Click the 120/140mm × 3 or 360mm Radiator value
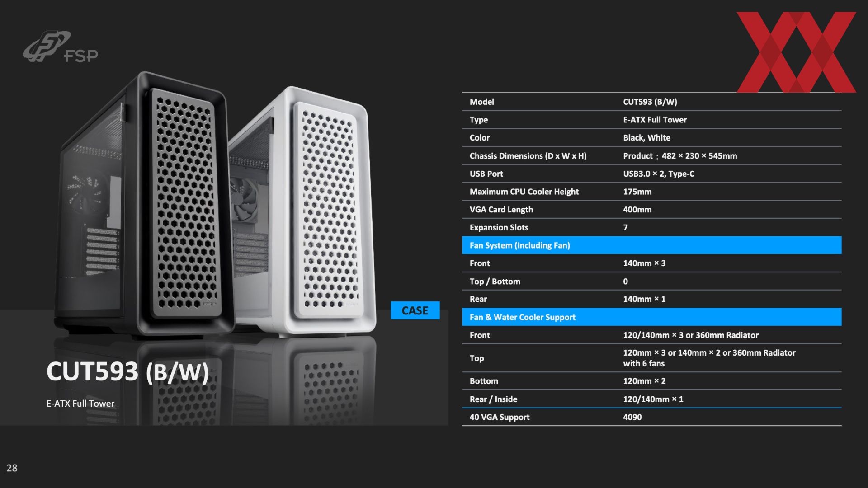 coord(691,335)
